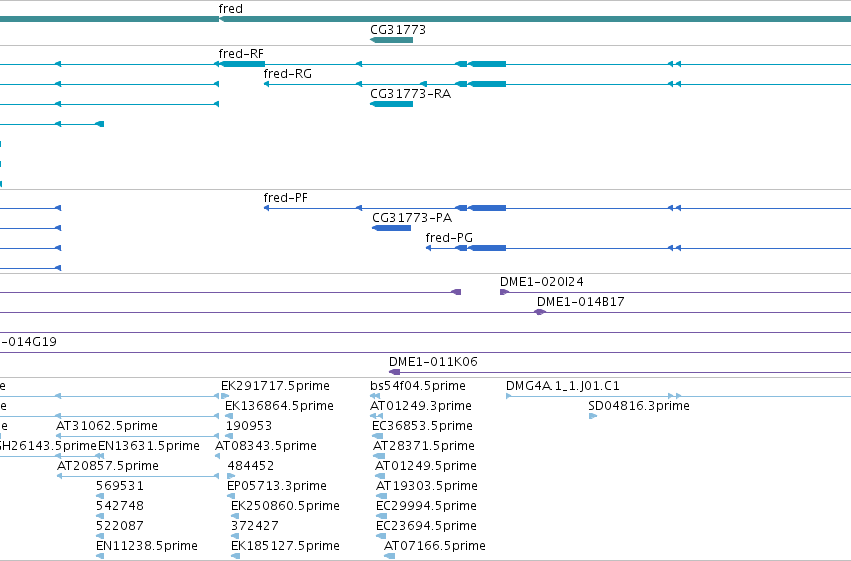
Task: Select EST EN11238.5prime
Action: (x=147, y=546)
